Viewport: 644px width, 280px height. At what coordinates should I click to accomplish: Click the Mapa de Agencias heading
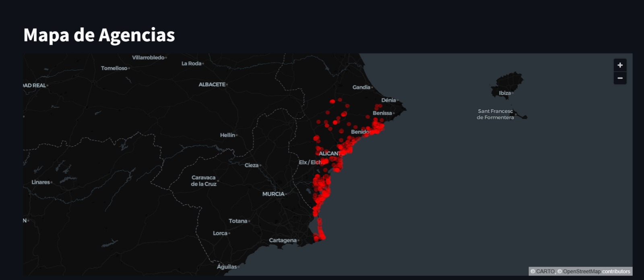coord(99,35)
